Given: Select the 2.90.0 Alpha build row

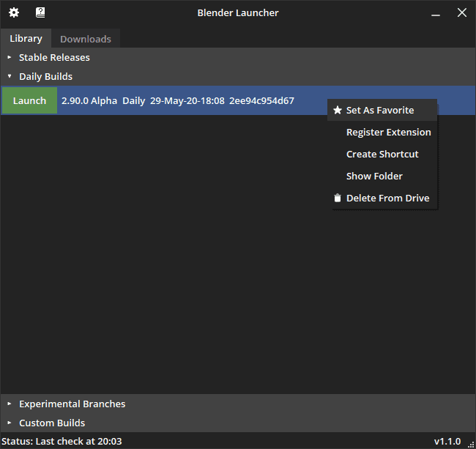Looking at the screenshot, I should pos(238,100).
